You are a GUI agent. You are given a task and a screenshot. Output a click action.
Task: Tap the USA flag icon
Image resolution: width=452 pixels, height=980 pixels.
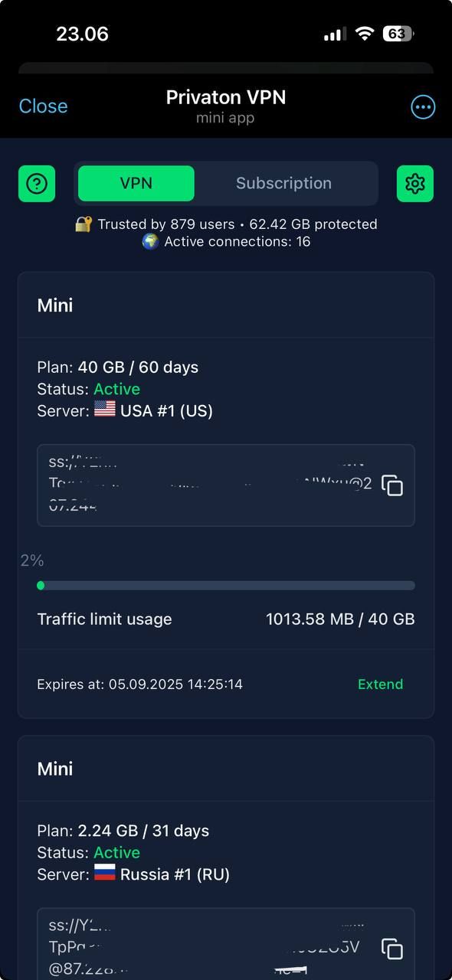pos(105,410)
